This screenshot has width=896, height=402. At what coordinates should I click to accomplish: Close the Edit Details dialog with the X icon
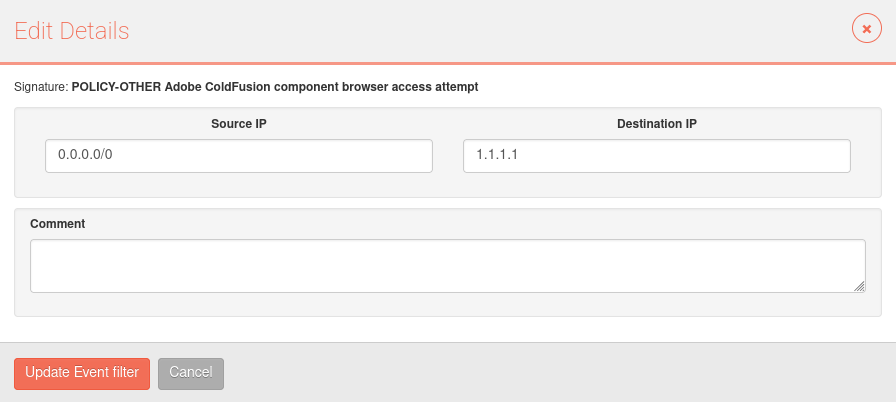click(866, 29)
